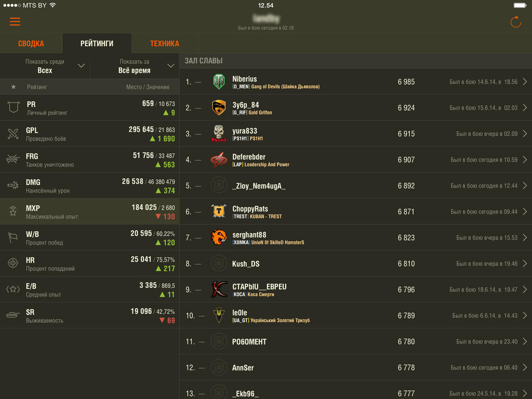Open player Kush_DS entry
The width and height of the screenshot is (532, 399).
point(355,263)
